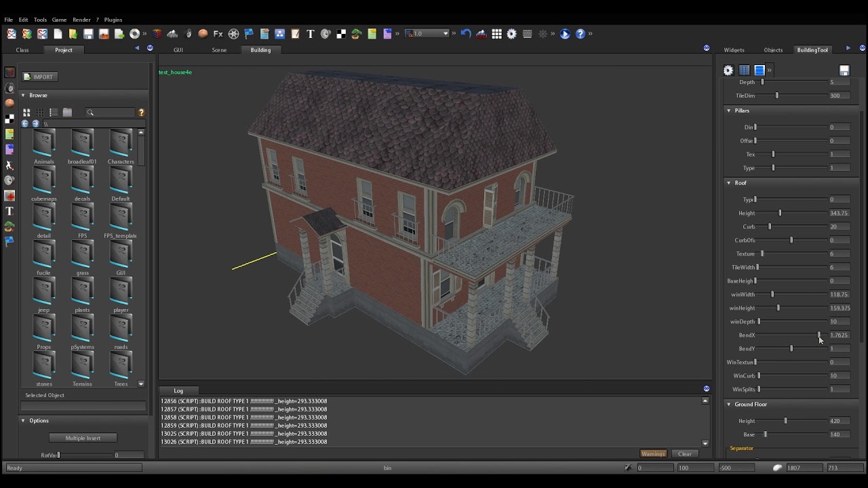Click the winHeight slider handle
Image resolution: width=868 pixels, height=488 pixels.
(x=778, y=308)
